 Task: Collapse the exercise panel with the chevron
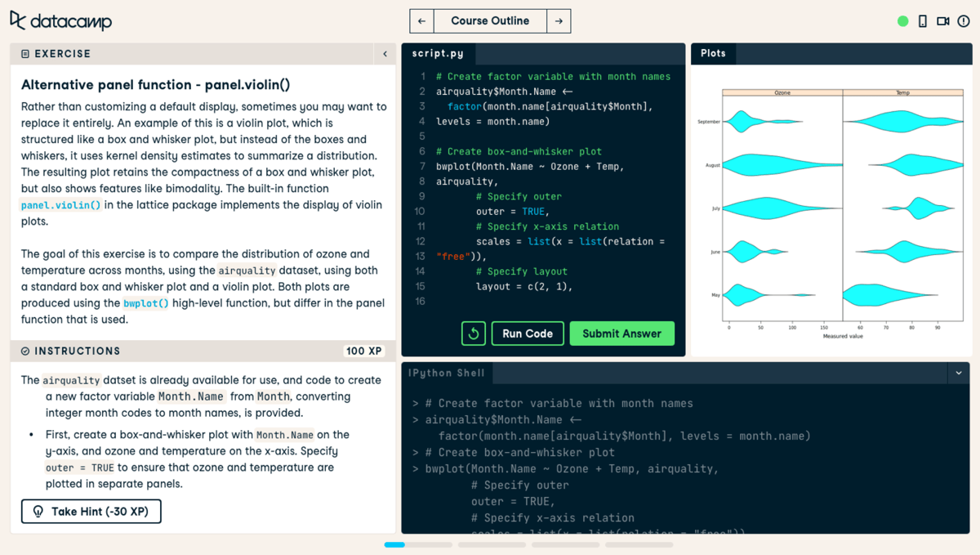pos(384,52)
